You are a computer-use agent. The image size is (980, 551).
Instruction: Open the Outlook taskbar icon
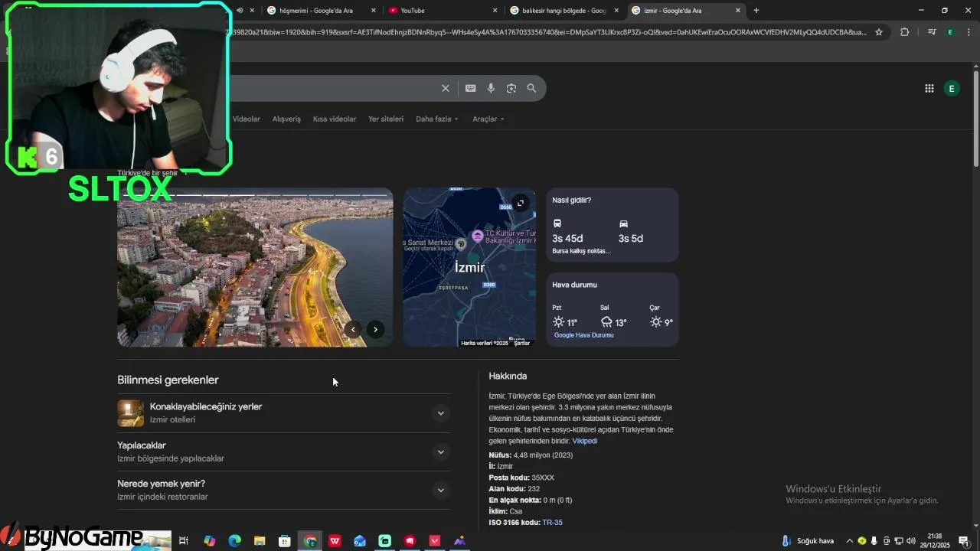click(360, 541)
